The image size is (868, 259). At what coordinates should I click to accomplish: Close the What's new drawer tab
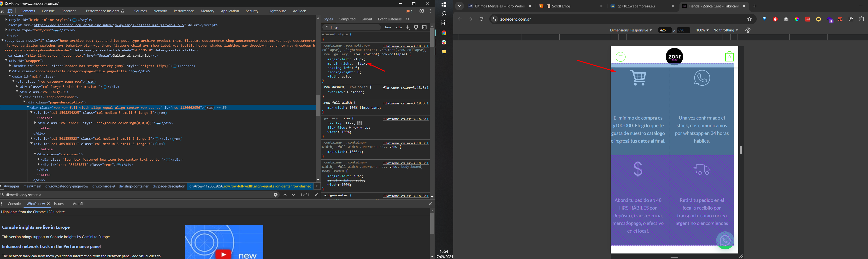(x=48, y=204)
